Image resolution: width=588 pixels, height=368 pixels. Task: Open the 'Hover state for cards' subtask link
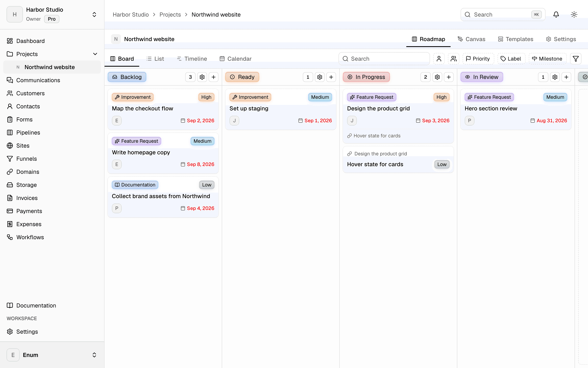(x=374, y=136)
